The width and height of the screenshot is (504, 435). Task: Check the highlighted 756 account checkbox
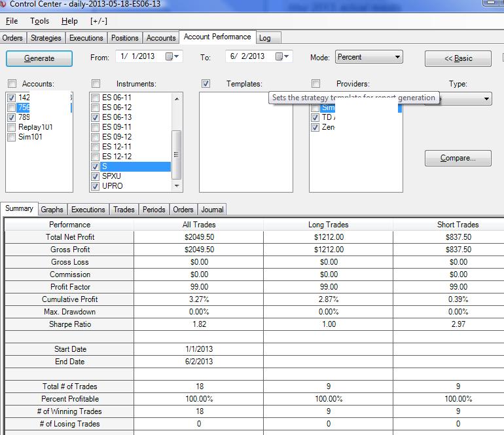click(11, 107)
